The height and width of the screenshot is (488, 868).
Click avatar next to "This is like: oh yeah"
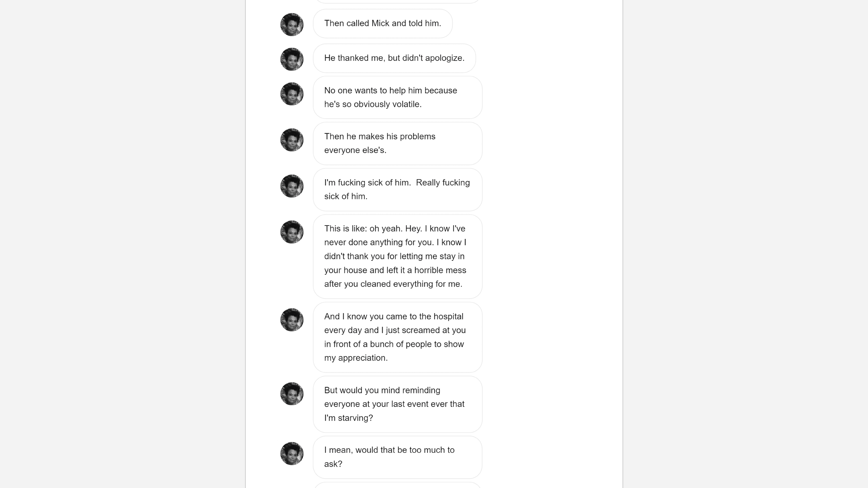click(292, 232)
